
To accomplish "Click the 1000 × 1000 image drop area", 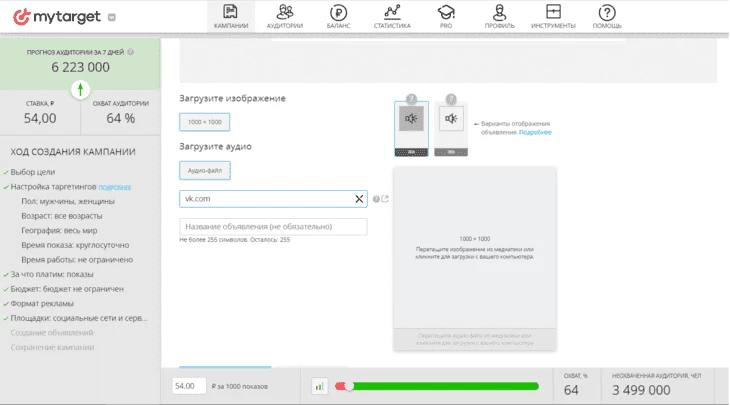I will point(474,247).
